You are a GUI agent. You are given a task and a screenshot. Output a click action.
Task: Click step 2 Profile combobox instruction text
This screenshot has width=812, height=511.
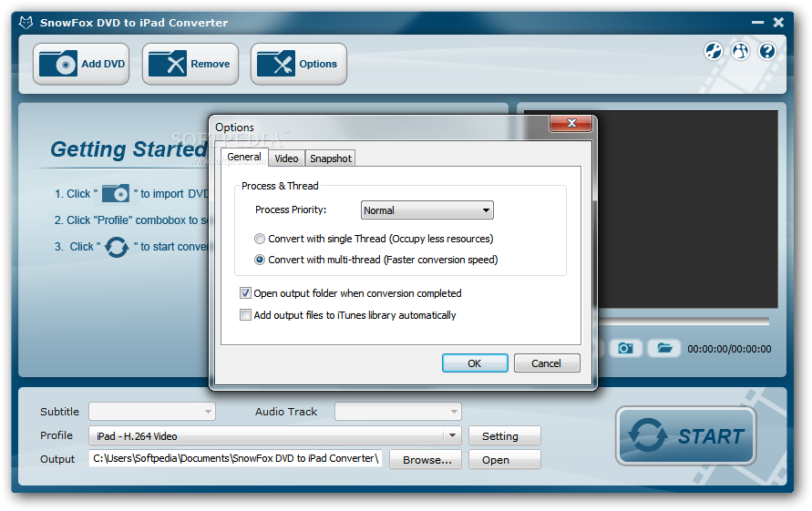pyautogui.click(x=131, y=220)
